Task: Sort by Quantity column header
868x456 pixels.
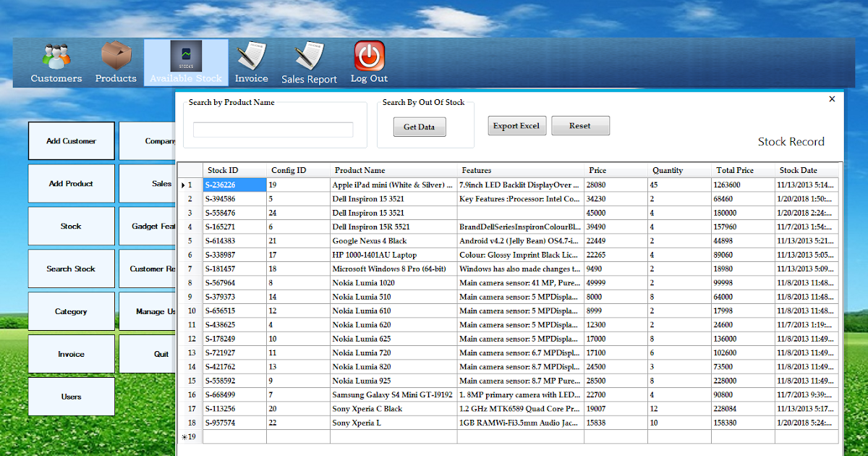Action: coord(680,171)
